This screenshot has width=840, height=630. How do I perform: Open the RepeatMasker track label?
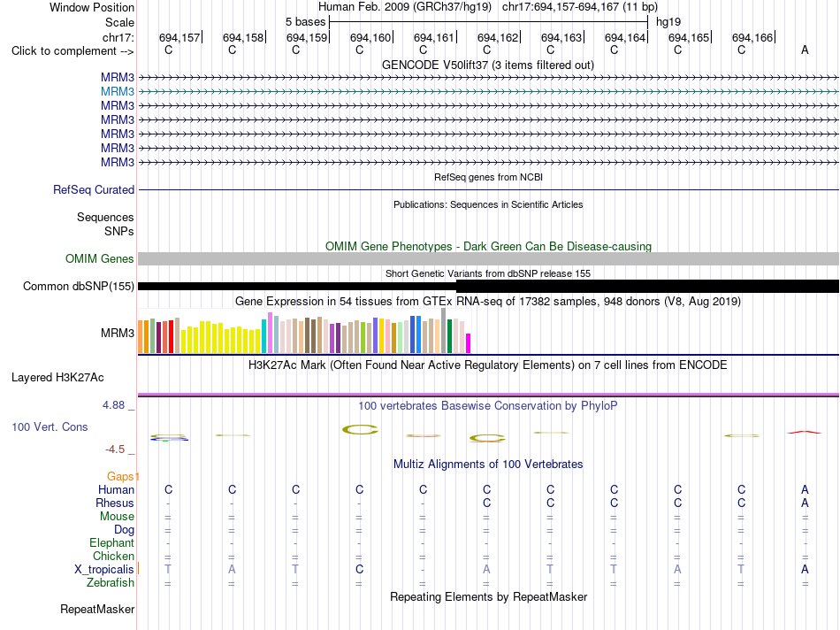[x=97, y=609]
